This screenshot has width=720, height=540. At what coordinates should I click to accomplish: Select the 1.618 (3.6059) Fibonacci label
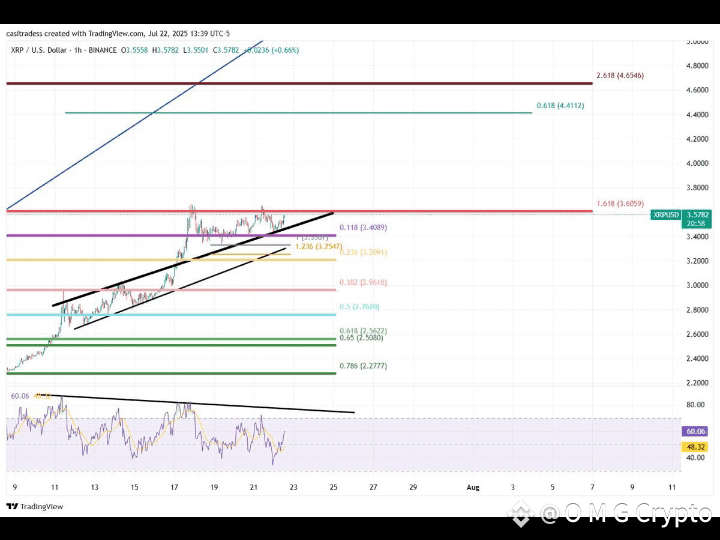click(x=620, y=203)
